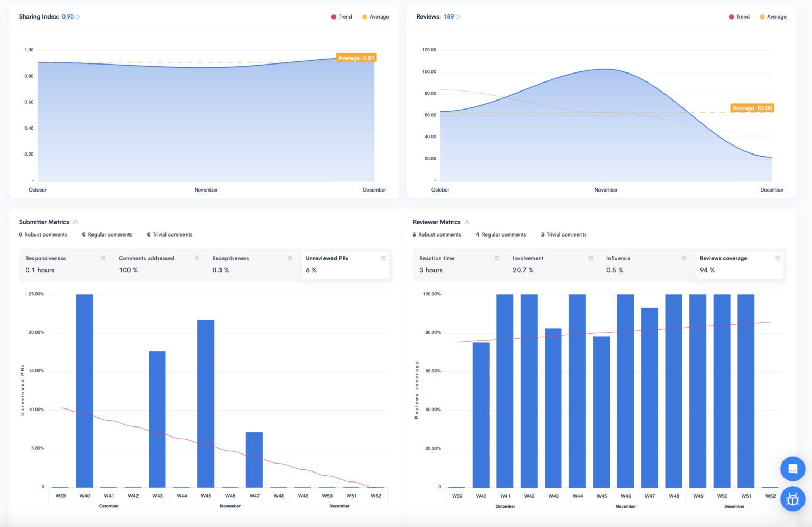Open the chat support bubble
This screenshot has width=812, height=527.
click(x=792, y=469)
